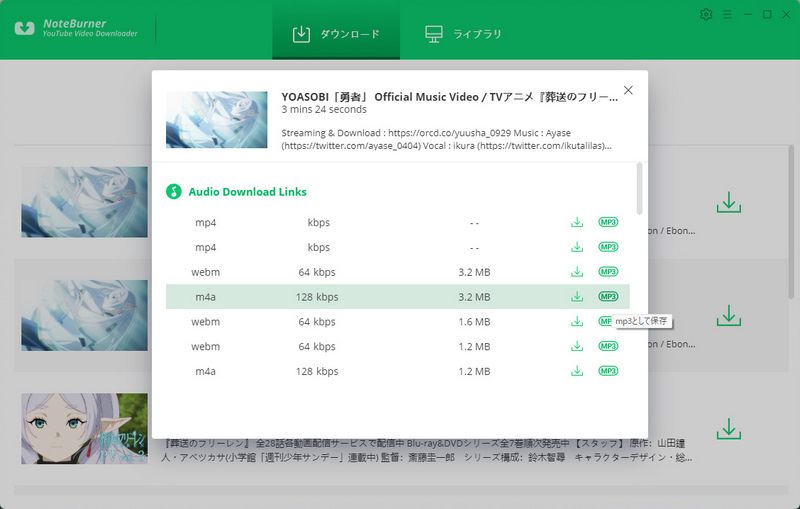Select the m4a 128 kbps highlighted row
800x509 pixels.
pyautogui.click(x=397, y=297)
